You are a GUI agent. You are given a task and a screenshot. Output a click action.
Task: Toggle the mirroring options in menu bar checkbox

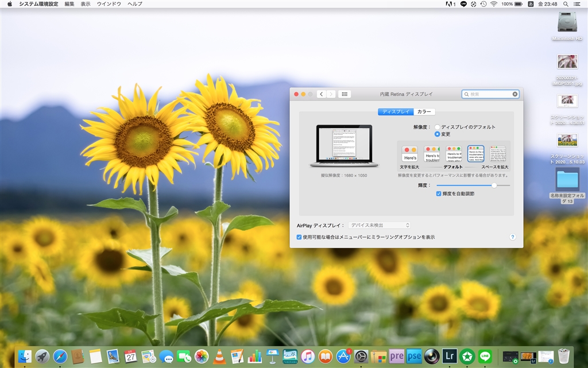coord(299,237)
